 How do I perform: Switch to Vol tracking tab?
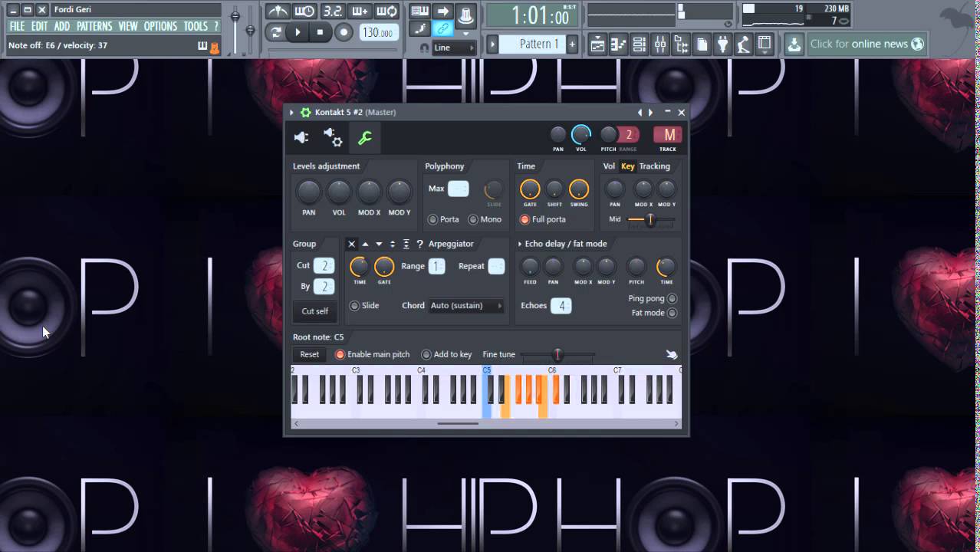pyautogui.click(x=609, y=166)
